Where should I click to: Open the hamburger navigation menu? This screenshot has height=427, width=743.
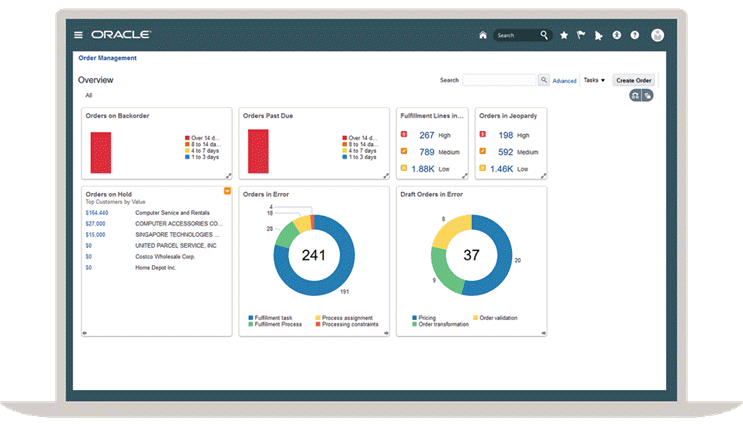pyautogui.click(x=79, y=35)
